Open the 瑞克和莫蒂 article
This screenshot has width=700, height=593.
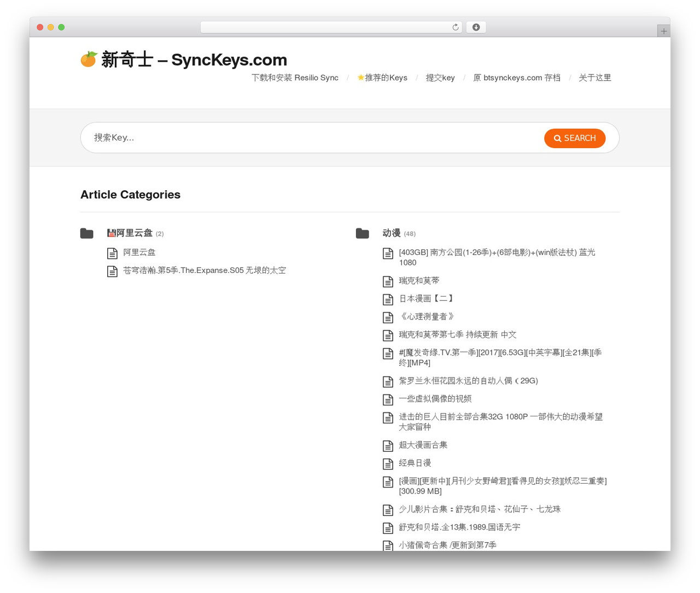(x=419, y=281)
